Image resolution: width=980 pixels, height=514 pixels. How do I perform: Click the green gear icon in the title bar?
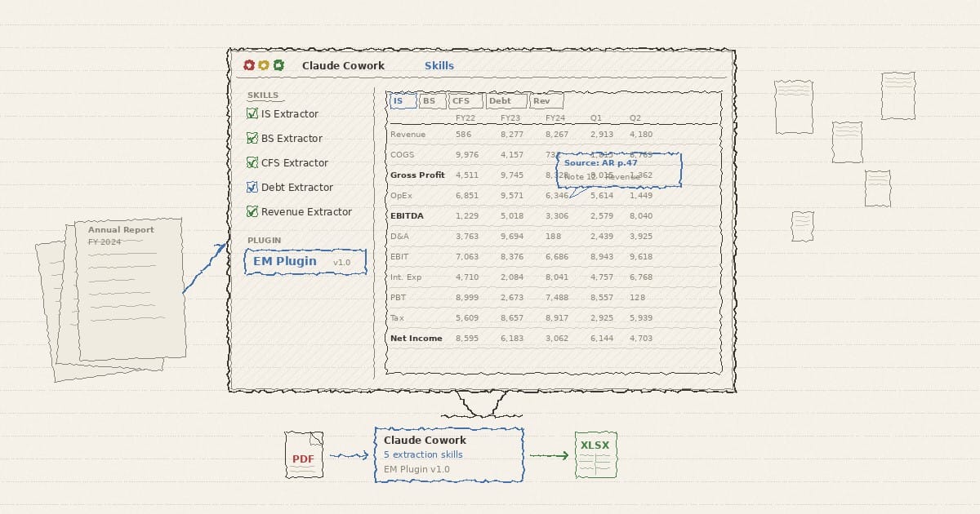278,65
